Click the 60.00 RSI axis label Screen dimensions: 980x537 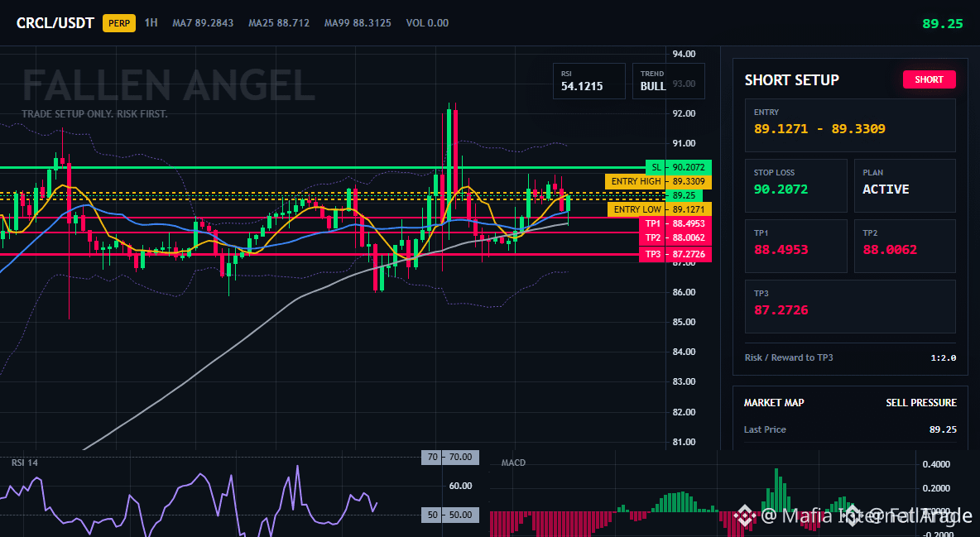click(x=461, y=486)
